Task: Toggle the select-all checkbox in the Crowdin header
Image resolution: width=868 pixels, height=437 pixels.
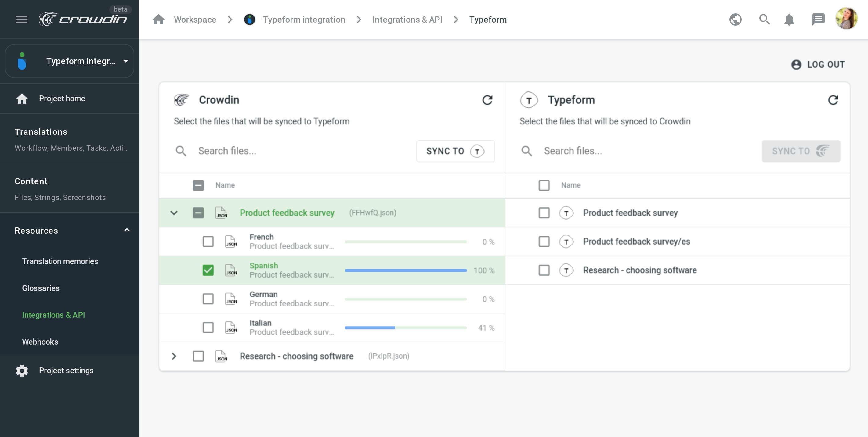Action: (x=198, y=185)
